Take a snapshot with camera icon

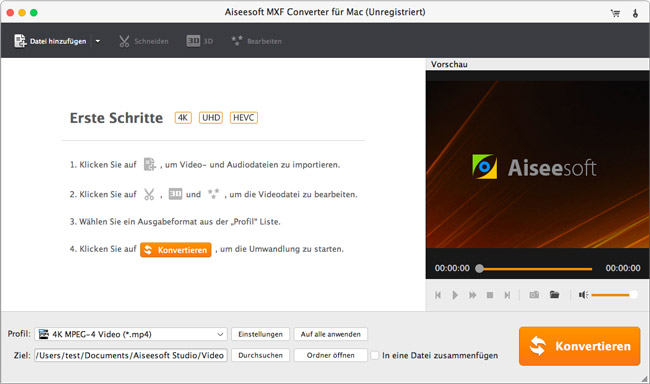click(534, 294)
